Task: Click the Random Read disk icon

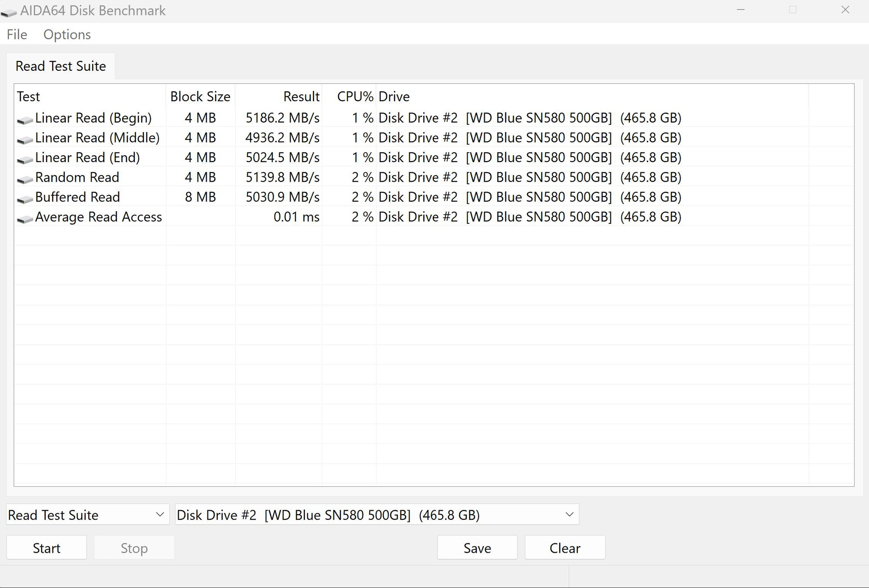Action: (25, 179)
